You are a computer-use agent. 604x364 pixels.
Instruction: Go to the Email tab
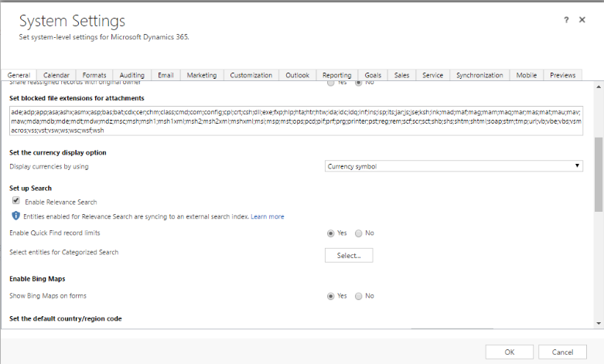[x=166, y=75]
